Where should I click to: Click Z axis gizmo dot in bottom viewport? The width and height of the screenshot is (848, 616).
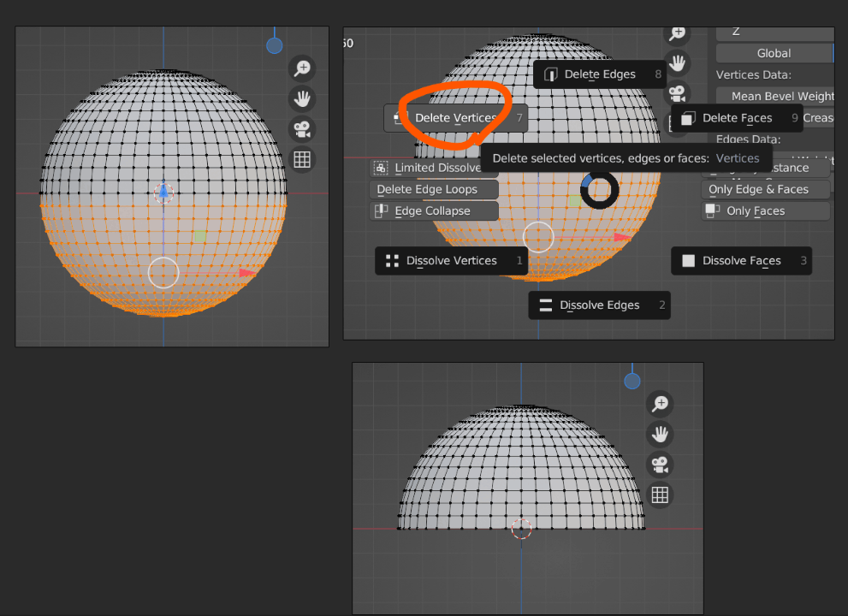pos(632,382)
